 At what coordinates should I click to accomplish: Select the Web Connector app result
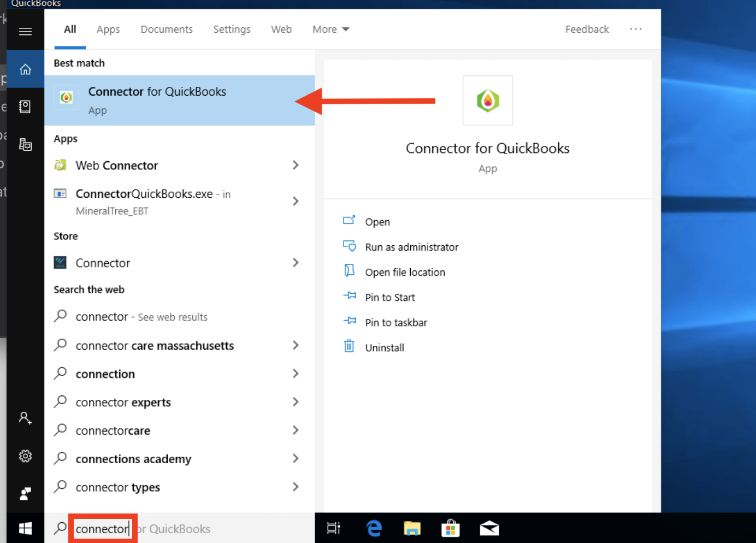point(180,165)
